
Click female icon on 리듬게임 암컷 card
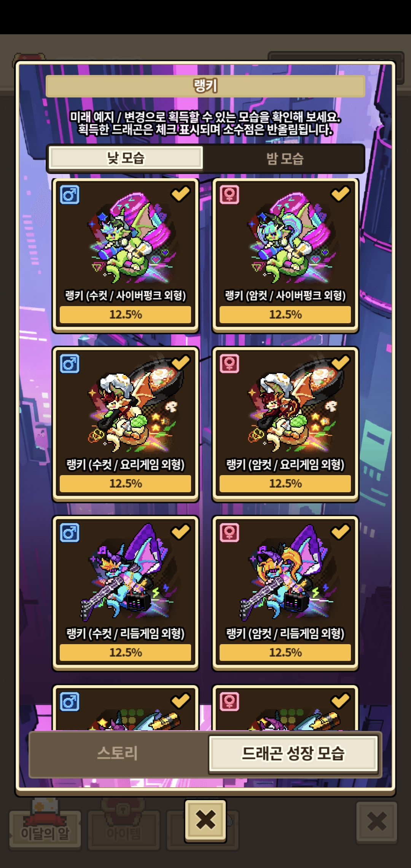click(x=229, y=533)
